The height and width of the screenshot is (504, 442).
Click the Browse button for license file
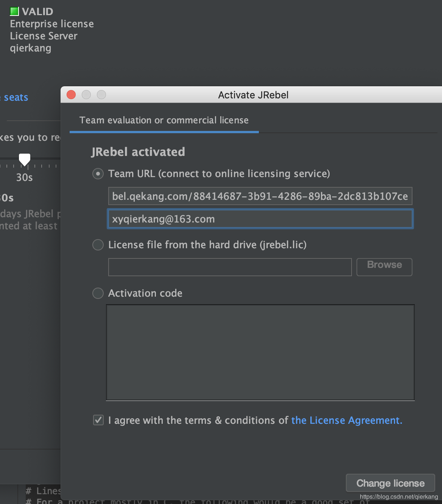tap(384, 267)
